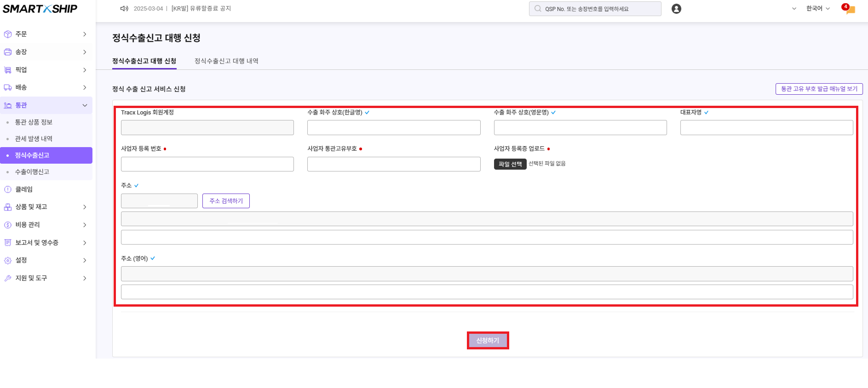
Task: Open the 한국어 language dropdown
Action: point(818,9)
